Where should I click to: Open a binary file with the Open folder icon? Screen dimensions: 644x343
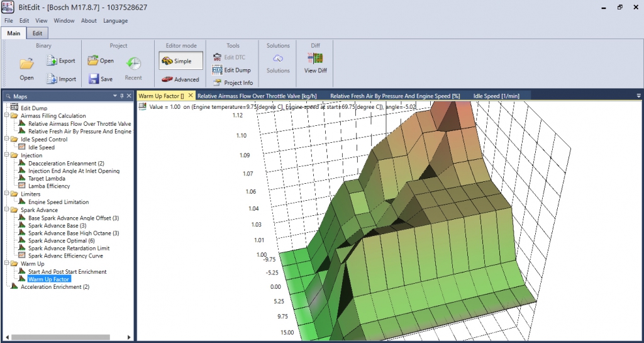click(26, 64)
